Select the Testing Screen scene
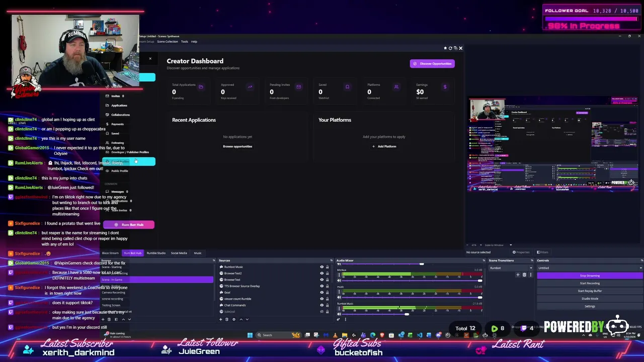Viewport: 644px width, 362px height. (x=157, y=305)
